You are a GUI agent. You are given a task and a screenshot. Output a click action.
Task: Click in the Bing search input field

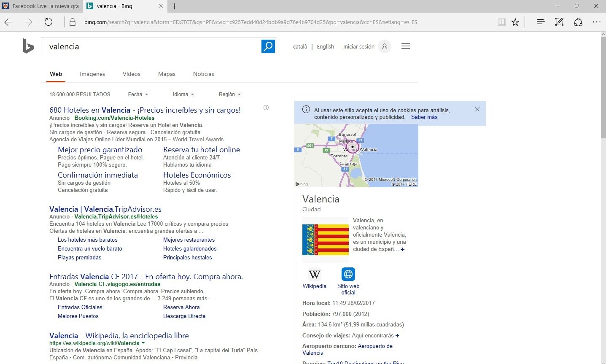tap(151, 46)
